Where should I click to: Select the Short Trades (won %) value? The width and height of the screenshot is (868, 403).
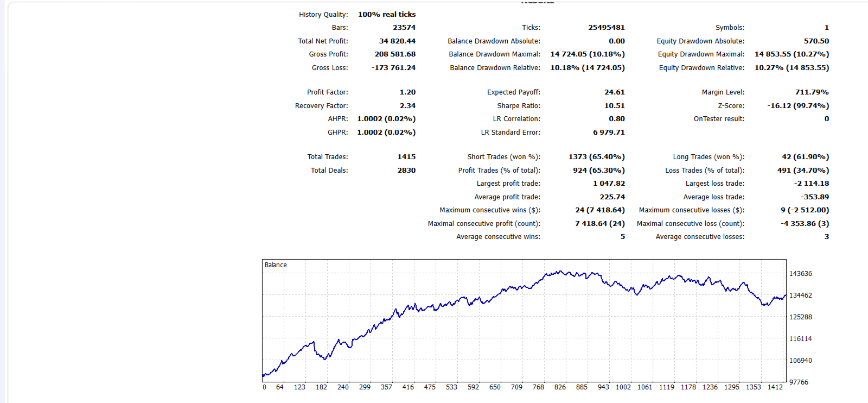pyautogui.click(x=597, y=157)
